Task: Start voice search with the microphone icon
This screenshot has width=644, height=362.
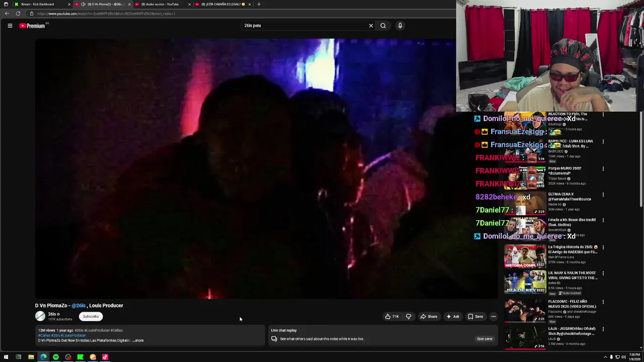Action: point(400,26)
